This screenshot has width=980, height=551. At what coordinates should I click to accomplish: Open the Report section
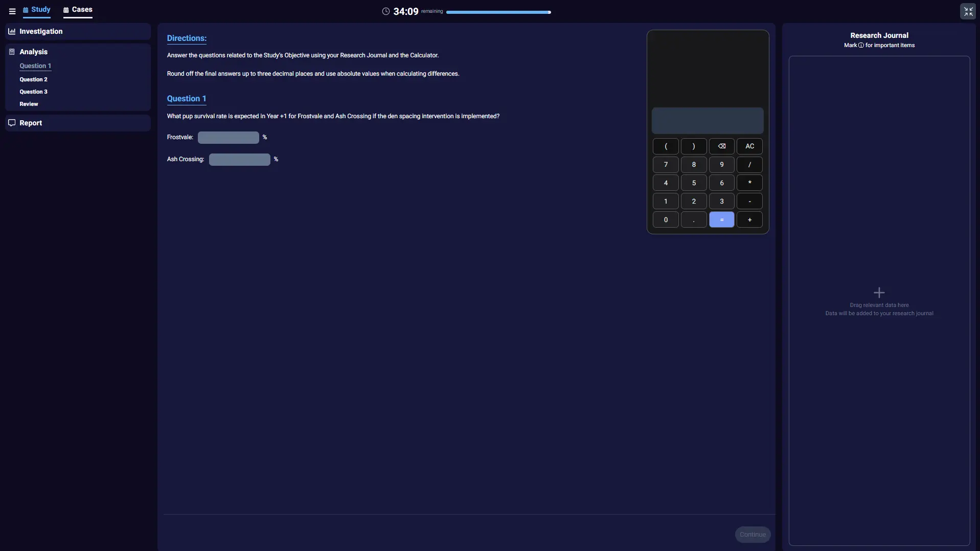pos(78,123)
